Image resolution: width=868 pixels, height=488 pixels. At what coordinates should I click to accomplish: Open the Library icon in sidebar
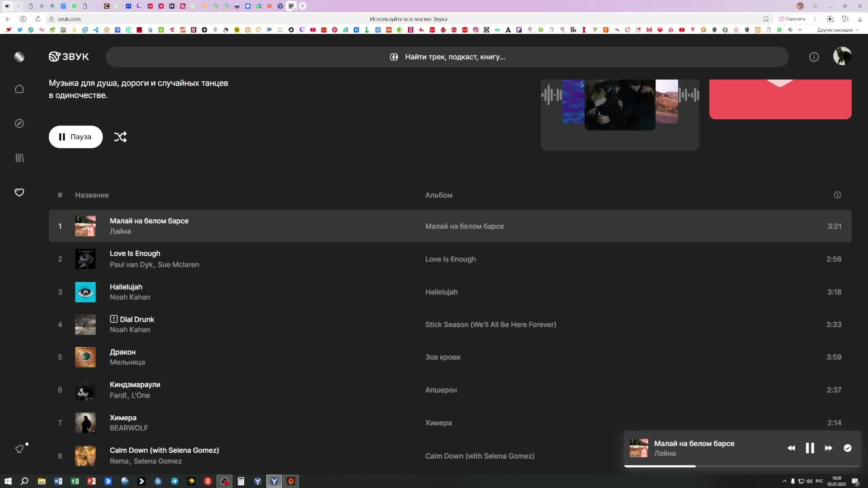19,158
